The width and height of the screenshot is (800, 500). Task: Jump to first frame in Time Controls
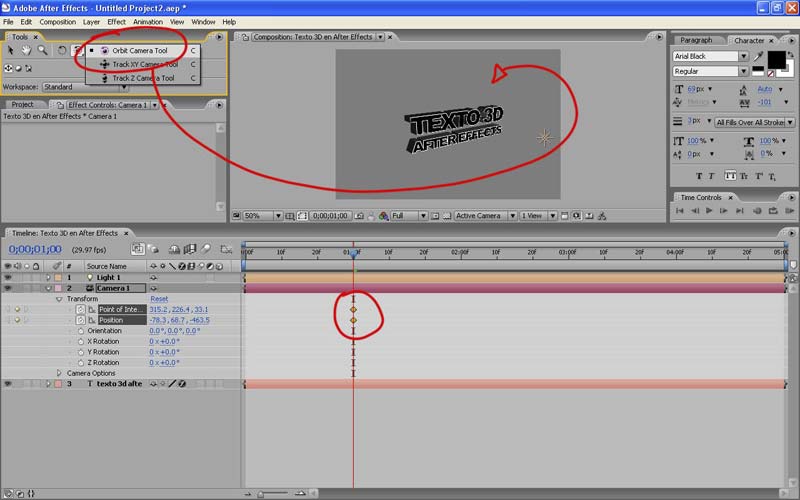click(x=680, y=210)
